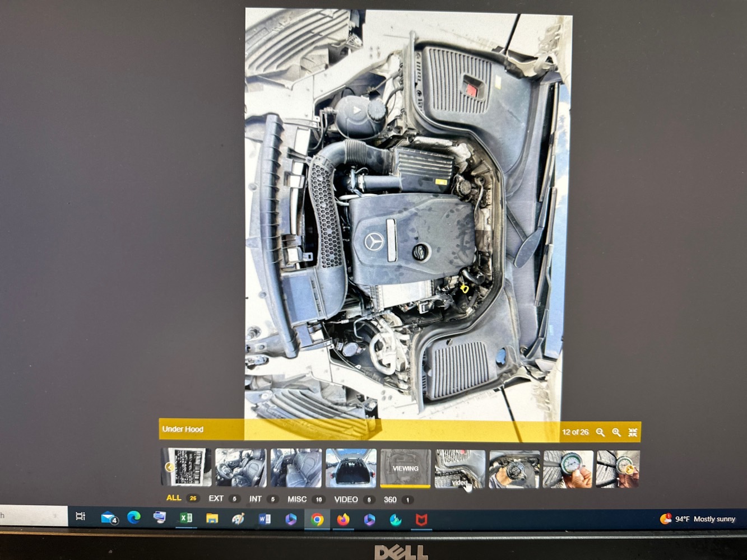This screenshot has height=560, width=747.
Task: Open the Paint palette app icon
Action: click(238, 519)
